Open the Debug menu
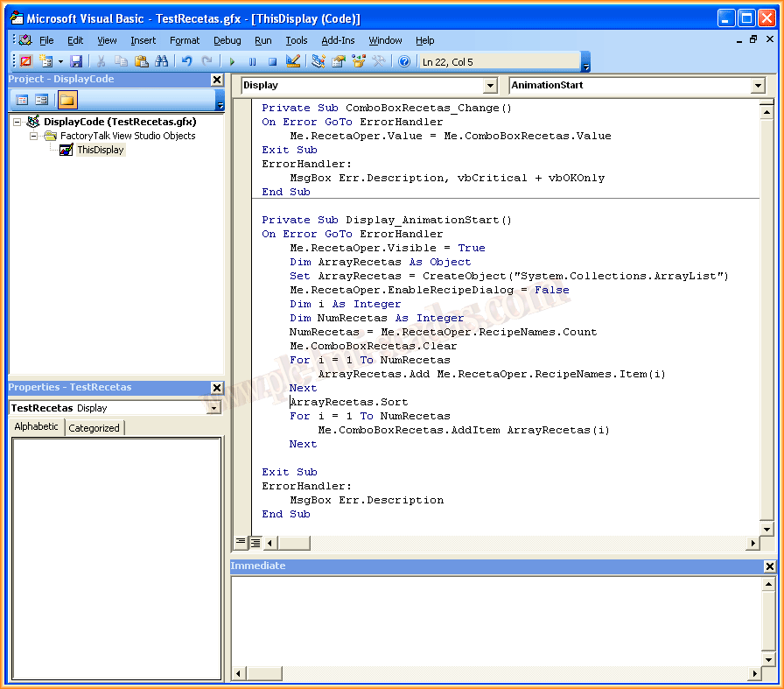 [x=227, y=40]
